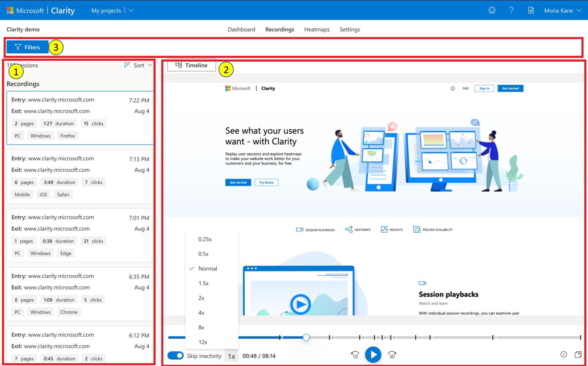588x366 pixels.
Task: Click the Clarity demo project name
Action: point(23,29)
